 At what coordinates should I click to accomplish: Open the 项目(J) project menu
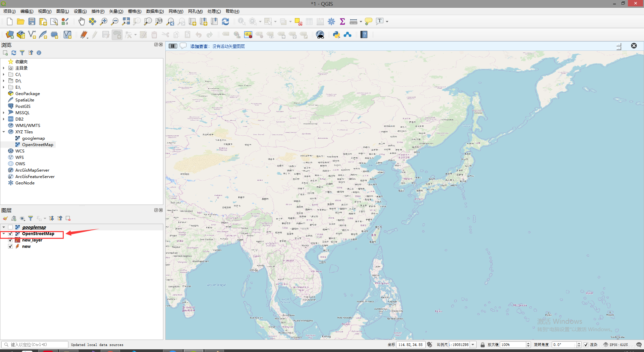(9, 11)
